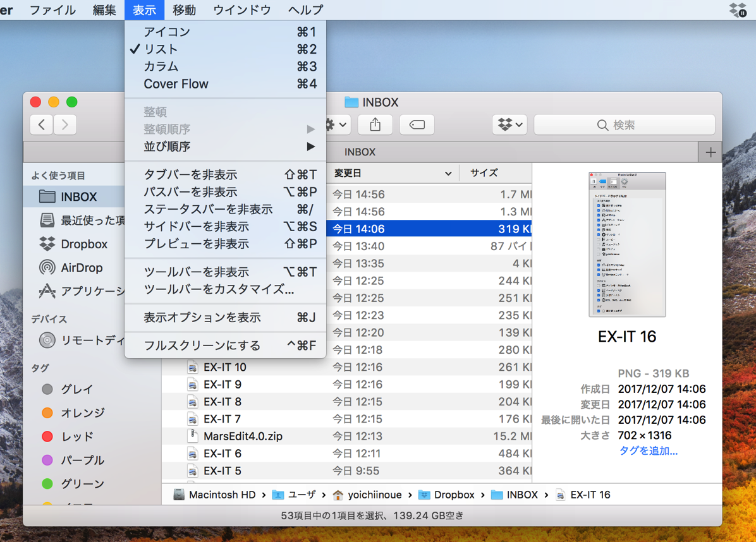This screenshot has height=542, width=756.
Task: Click the Finder forward navigation arrow
Action: tap(65, 125)
